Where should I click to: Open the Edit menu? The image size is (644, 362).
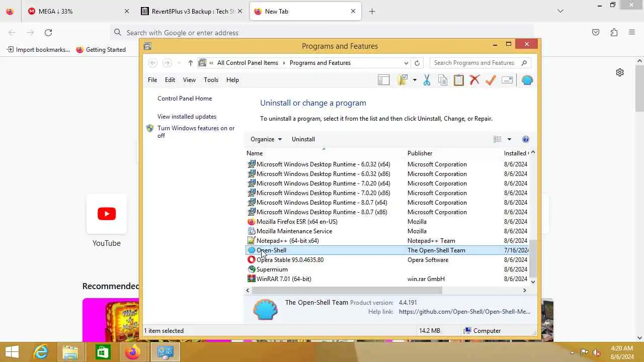170,80
